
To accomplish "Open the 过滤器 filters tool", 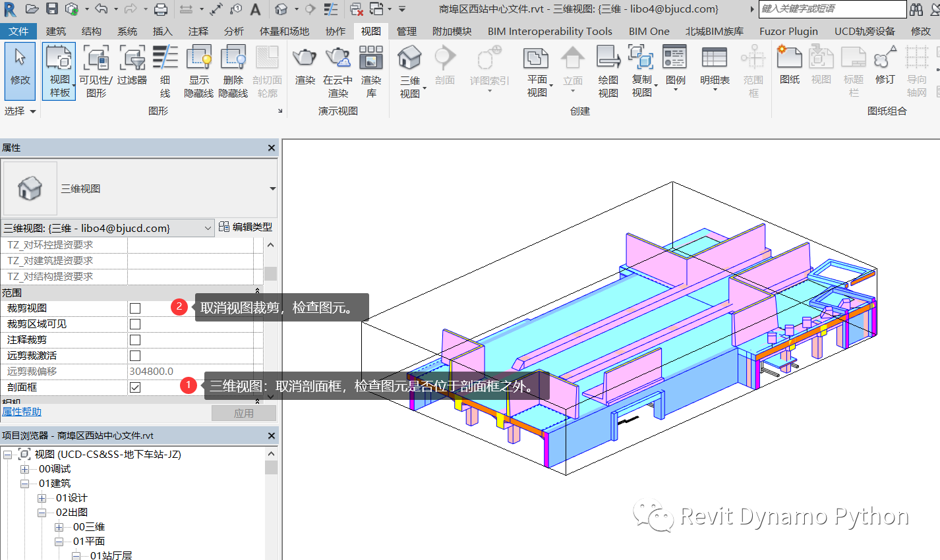I will click(132, 66).
